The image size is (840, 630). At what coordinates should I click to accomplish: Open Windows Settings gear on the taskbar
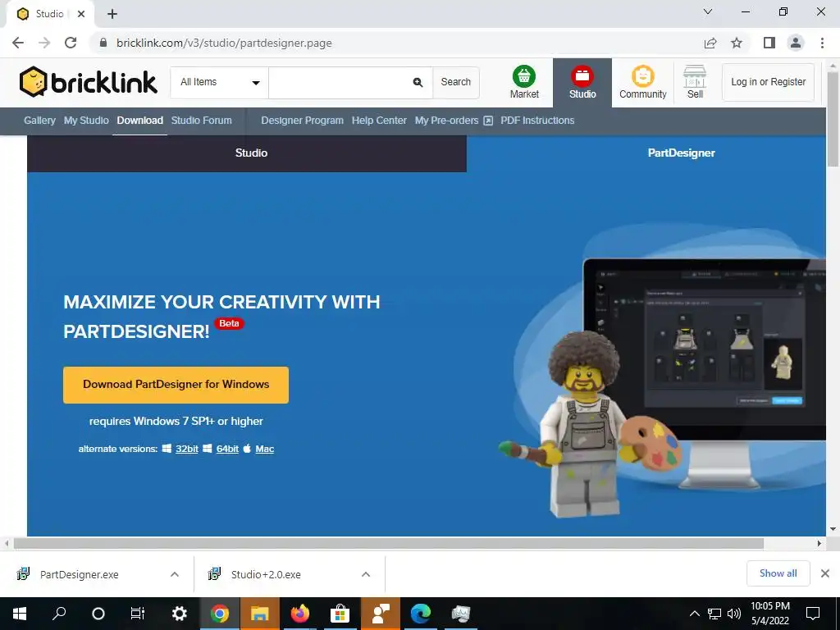(179, 614)
